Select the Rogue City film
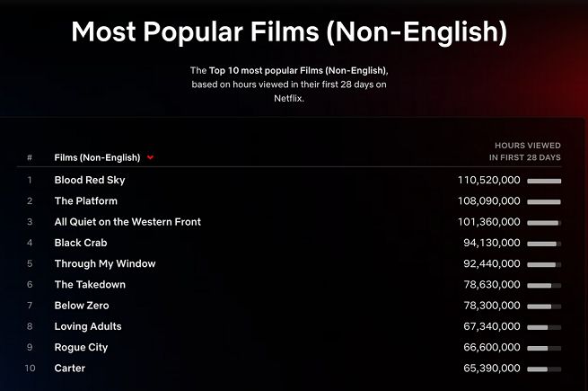The height and width of the screenshot is (391, 588). click(83, 347)
